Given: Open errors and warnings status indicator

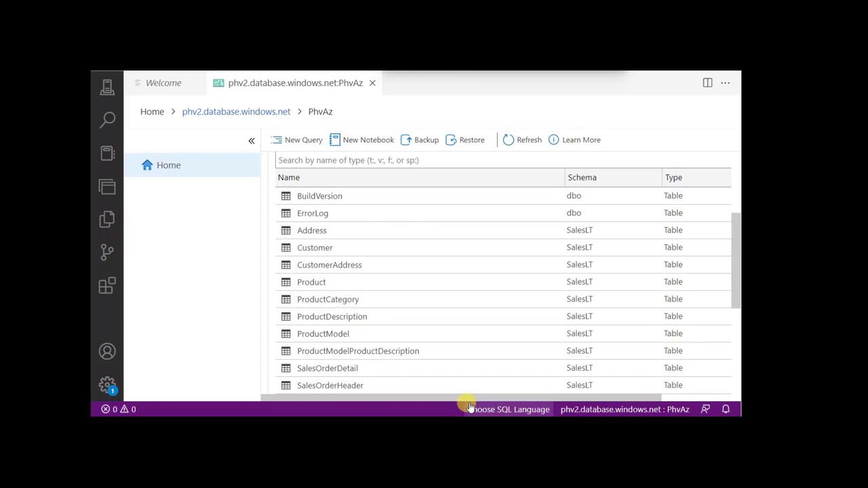Looking at the screenshot, I should coord(119,409).
